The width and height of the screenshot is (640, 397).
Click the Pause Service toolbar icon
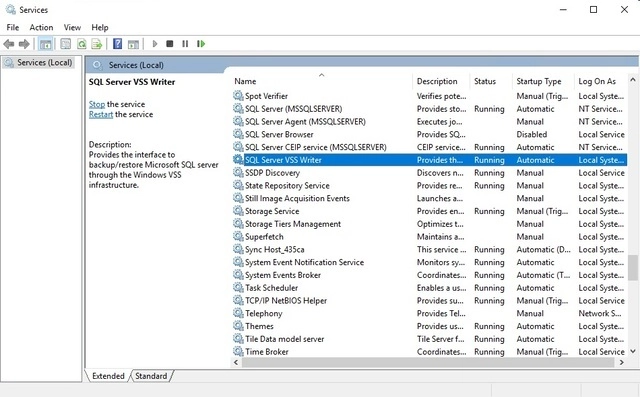(x=185, y=44)
